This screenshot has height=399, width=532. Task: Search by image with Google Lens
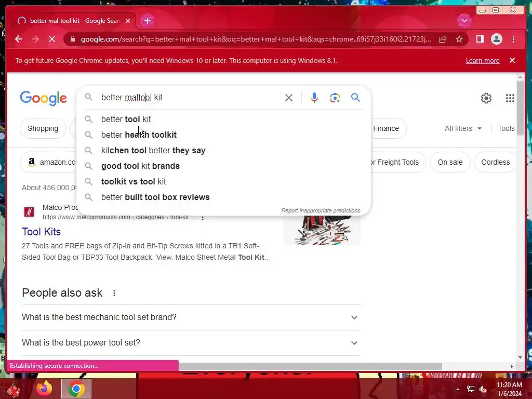pos(335,98)
